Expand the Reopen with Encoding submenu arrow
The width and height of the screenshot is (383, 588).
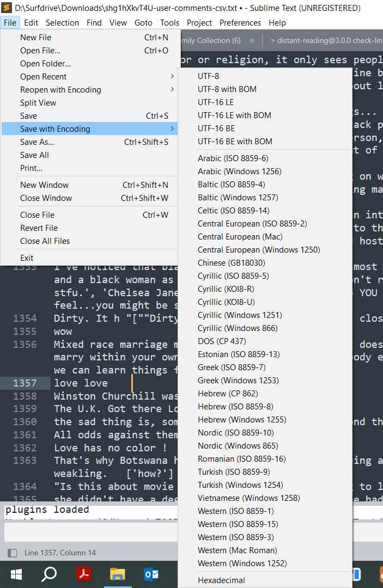coord(172,89)
